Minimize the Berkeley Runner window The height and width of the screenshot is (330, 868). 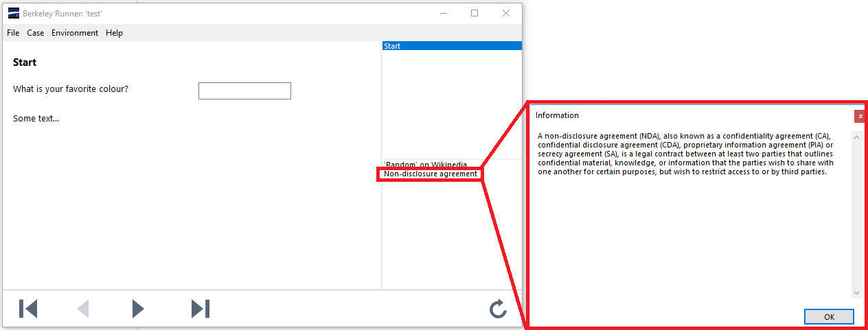(x=443, y=13)
